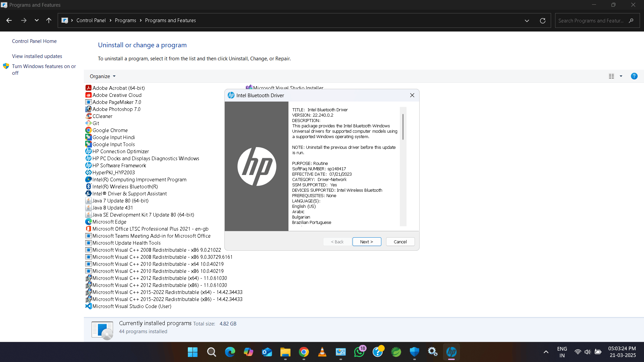Click the refresh icon in address bar
This screenshot has height=362, width=644.
542,20
